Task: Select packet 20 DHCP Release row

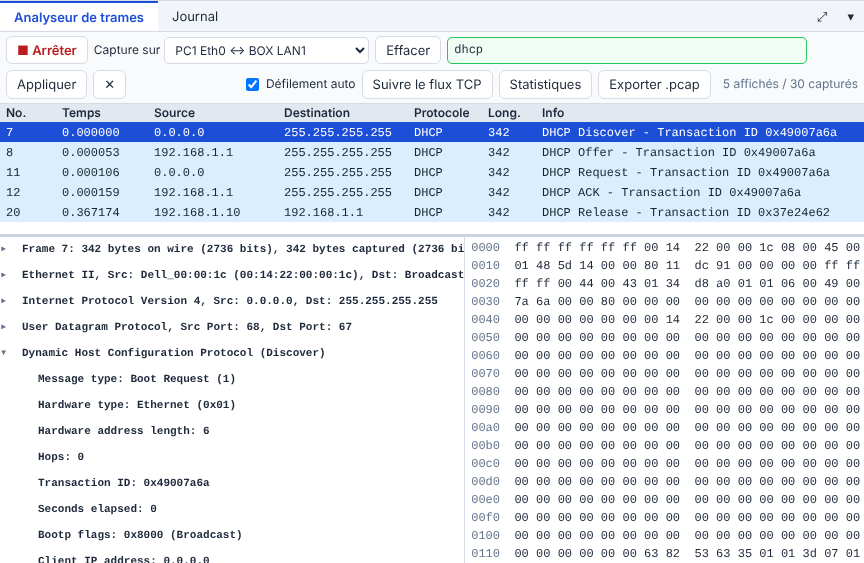Action: pos(432,212)
